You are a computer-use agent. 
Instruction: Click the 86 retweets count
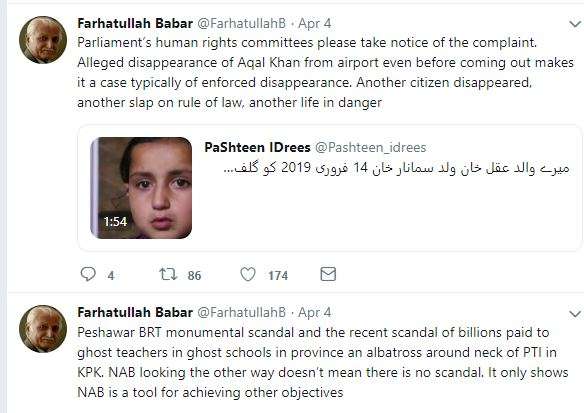click(x=194, y=276)
